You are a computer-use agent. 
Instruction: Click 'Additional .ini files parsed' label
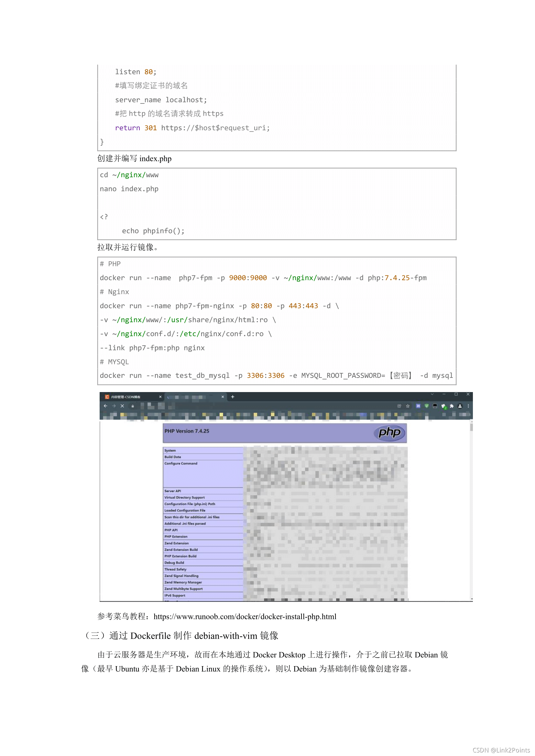pos(185,524)
